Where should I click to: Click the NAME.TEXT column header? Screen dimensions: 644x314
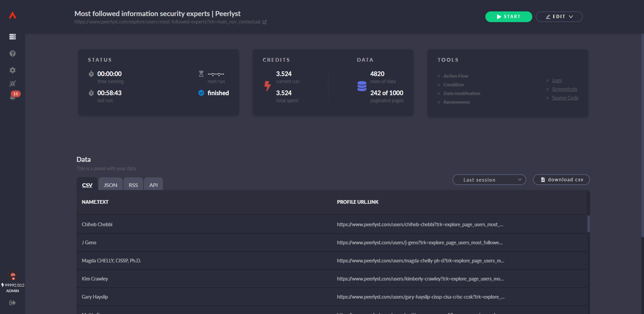click(95, 202)
